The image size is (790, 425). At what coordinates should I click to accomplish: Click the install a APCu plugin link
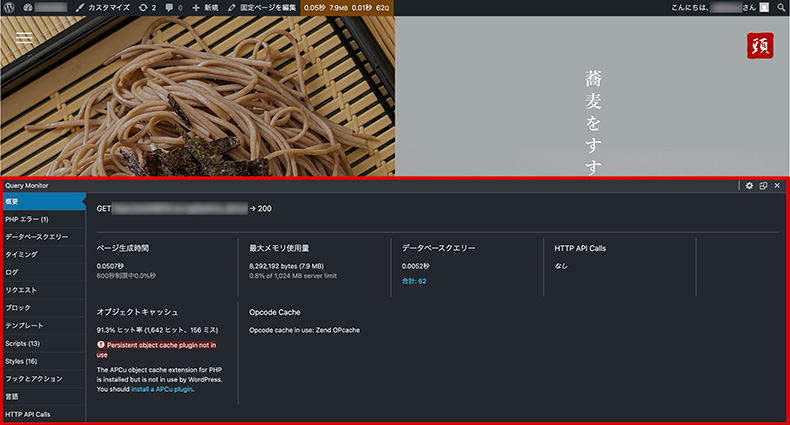pos(162,389)
